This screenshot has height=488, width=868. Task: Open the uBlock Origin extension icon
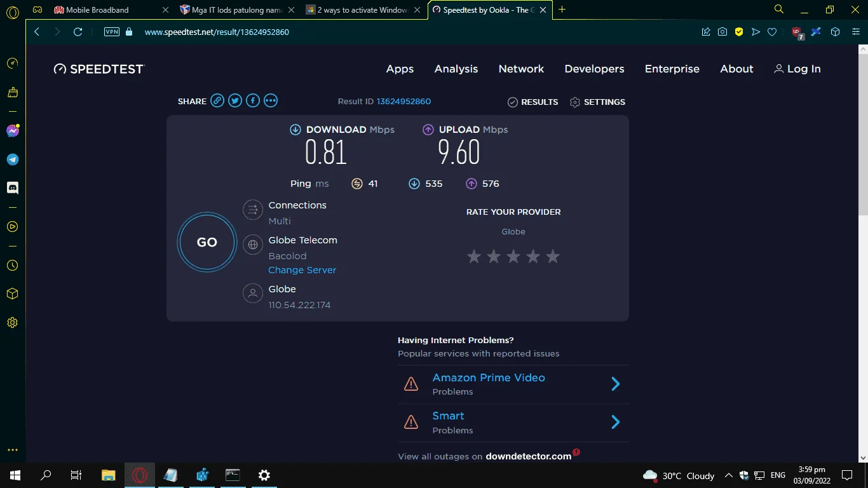797,32
